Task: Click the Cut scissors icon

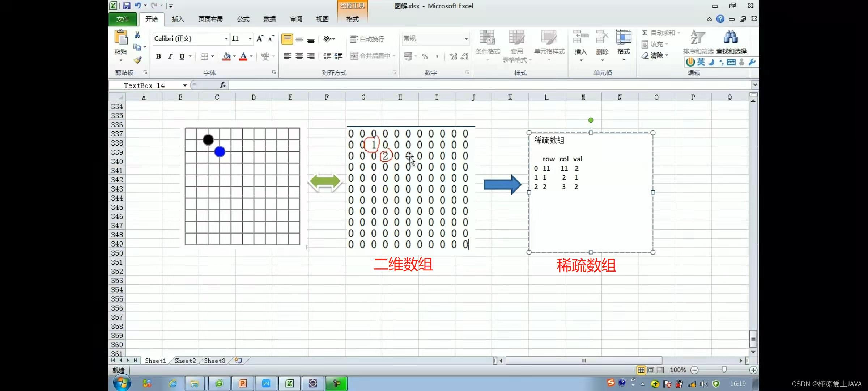Action: (137, 35)
